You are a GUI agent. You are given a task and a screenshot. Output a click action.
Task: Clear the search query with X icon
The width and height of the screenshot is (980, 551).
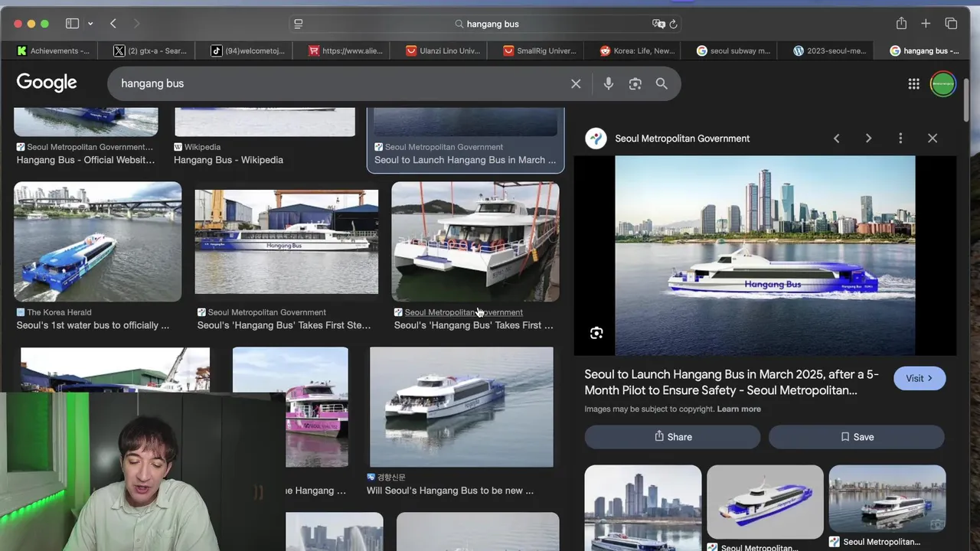click(576, 83)
